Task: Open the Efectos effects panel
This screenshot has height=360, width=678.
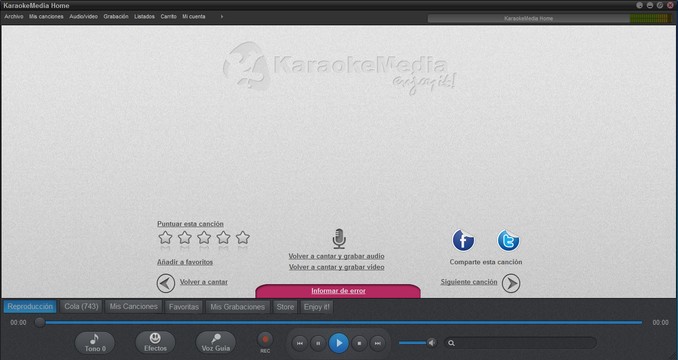Action: (x=155, y=343)
